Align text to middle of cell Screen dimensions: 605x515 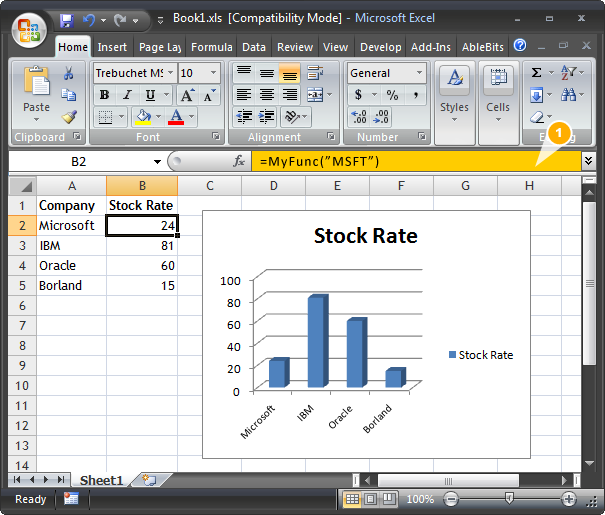267,73
